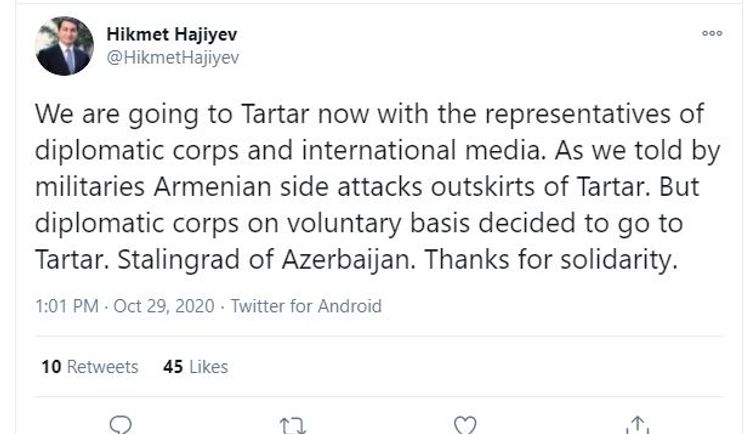This screenshot has height=434, width=750.
Task: View the 45 Likes list
Action: [195, 367]
